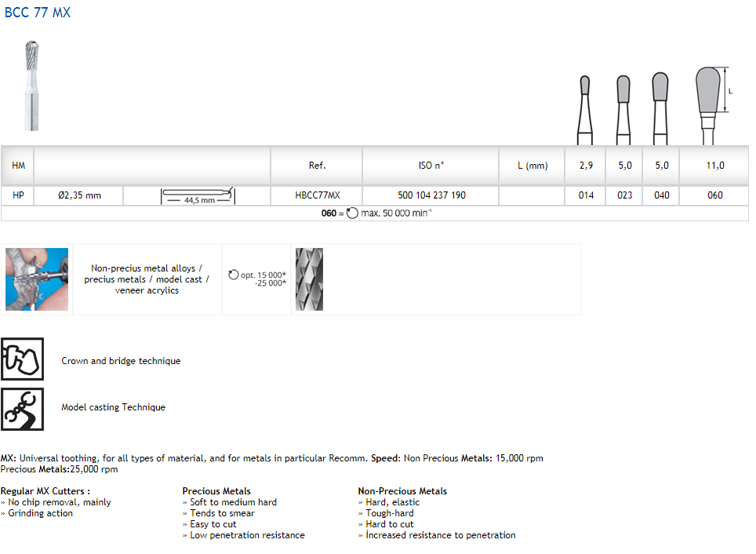Screen dimensions: 756x554
Task: Click the Crown and bridge technique icon
Action: point(22,359)
